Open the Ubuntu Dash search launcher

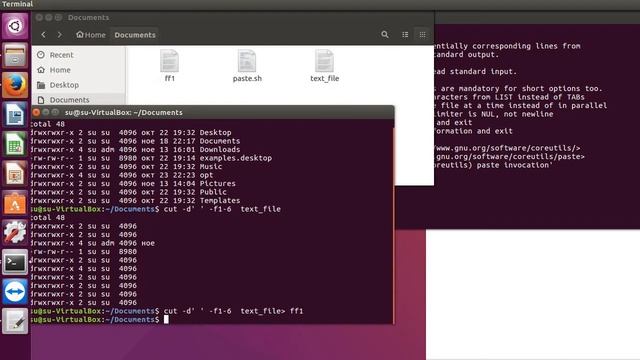[15, 27]
